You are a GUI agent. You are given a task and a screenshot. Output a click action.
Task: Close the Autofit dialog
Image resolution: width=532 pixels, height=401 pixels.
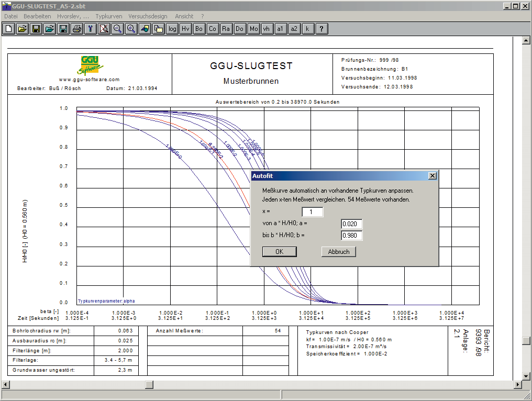click(x=433, y=176)
